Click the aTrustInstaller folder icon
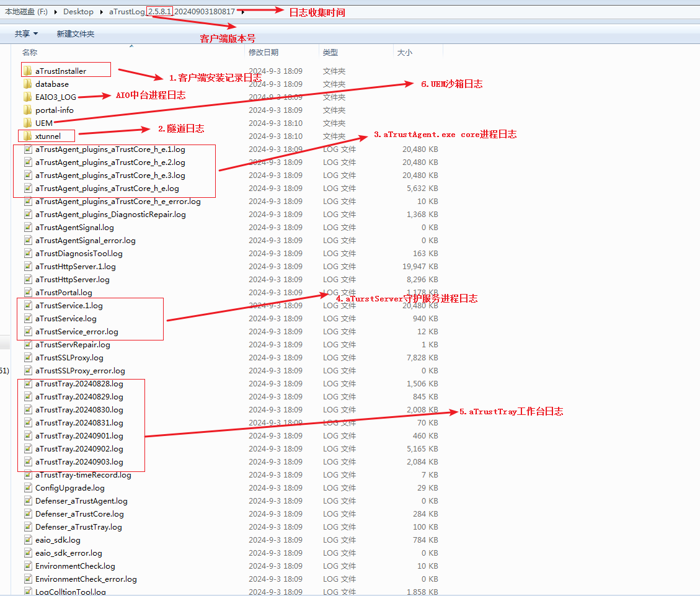Screen dimensions: 700x596 (x=27, y=71)
